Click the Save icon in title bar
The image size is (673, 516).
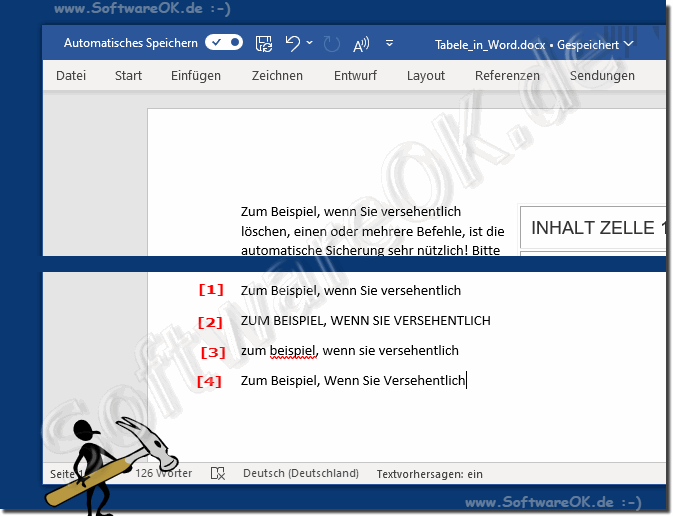pyautogui.click(x=264, y=43)
